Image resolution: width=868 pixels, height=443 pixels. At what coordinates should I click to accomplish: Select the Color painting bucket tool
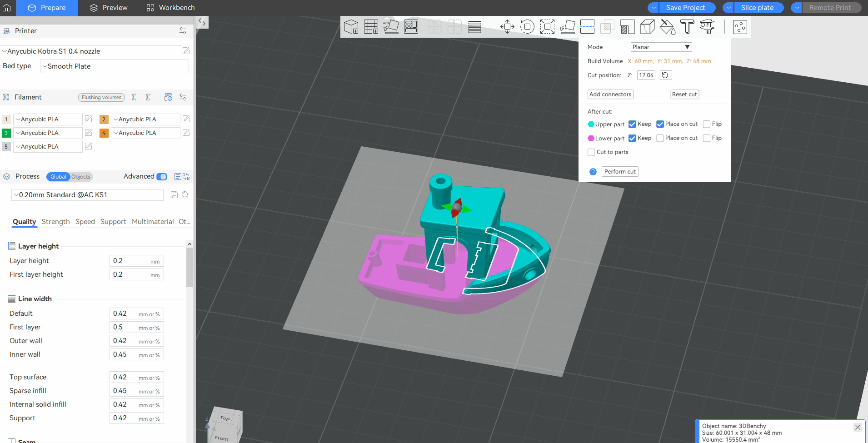[667, 27]
